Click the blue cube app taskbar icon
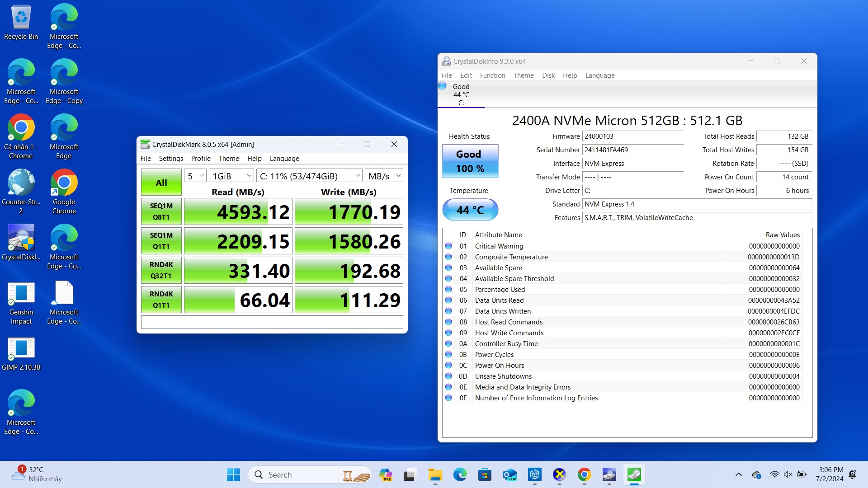The image size is (868, 488). click(535, 475)
